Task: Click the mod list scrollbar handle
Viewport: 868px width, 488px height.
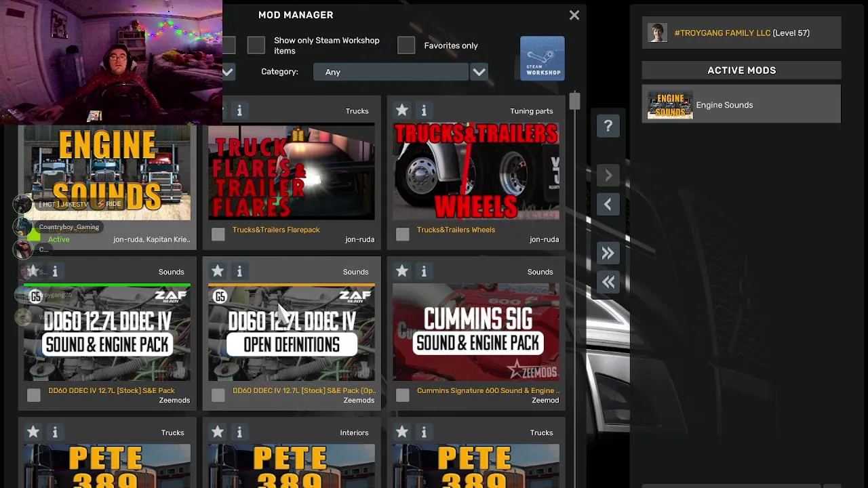Action: [x=574, y=101]
